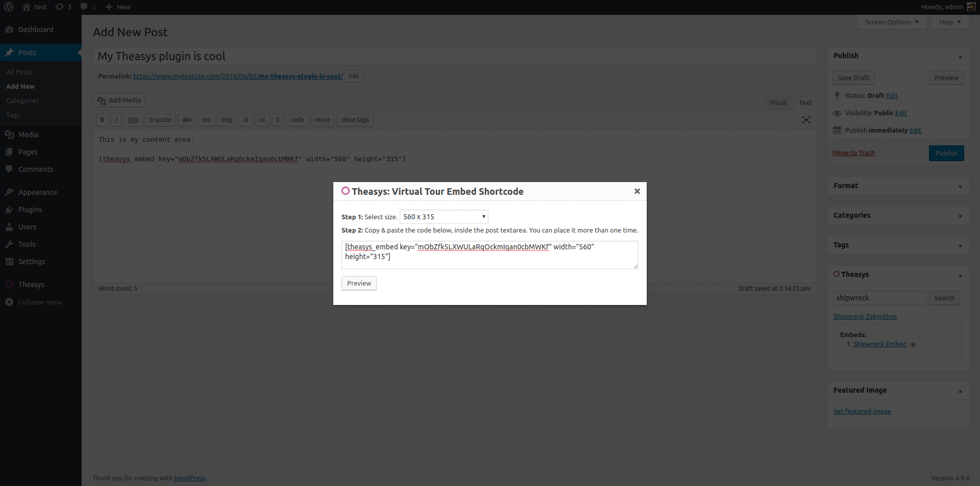The image size is (980, 486).
Task: Expand the Tags panel
Action: pos(960,246)
